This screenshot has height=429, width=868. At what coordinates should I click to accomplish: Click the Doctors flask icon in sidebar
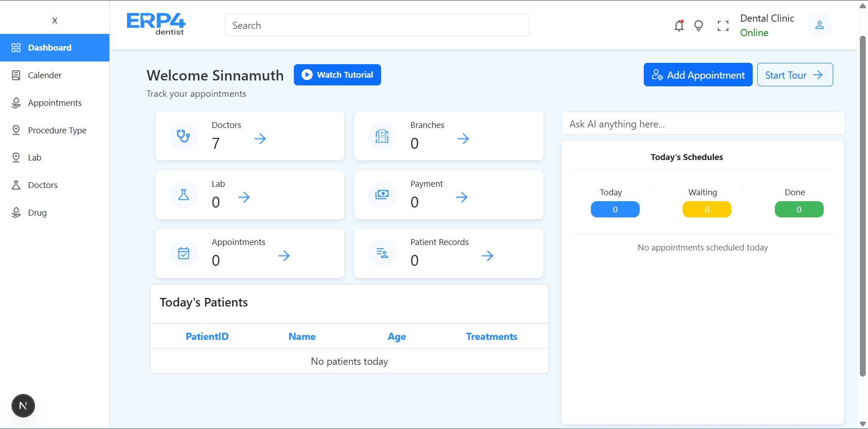[16, 185]
